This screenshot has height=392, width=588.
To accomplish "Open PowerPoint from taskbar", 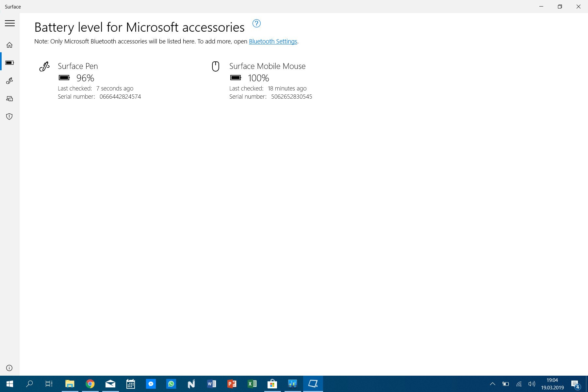I will point(232,384).
